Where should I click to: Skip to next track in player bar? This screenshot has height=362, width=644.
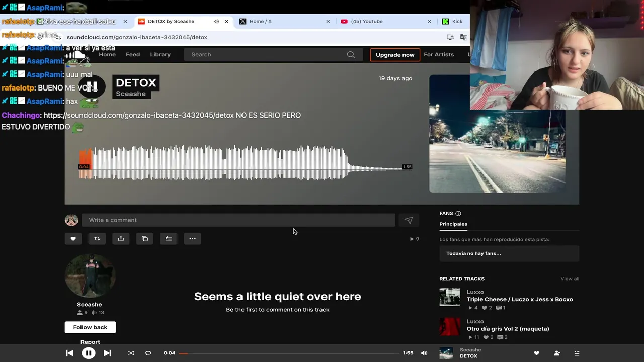(107, 353)
